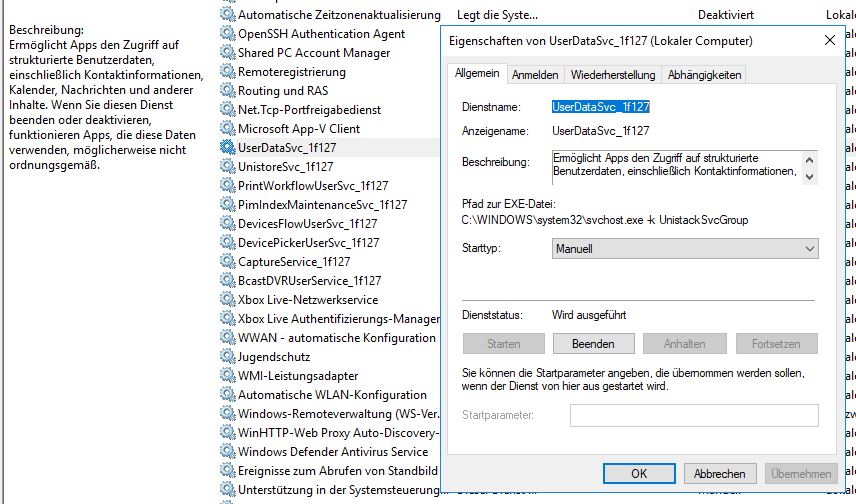Click gear icon of WMI-Leistungsadapter
The height and width of the screenshot is (504, 856).
[x=227, y=376]
